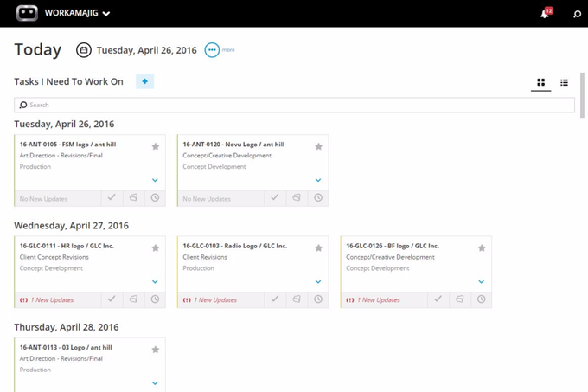Switch to card grid view
Image resolution: width=588 pixels, height=392 pixels.
coord(540,82)
